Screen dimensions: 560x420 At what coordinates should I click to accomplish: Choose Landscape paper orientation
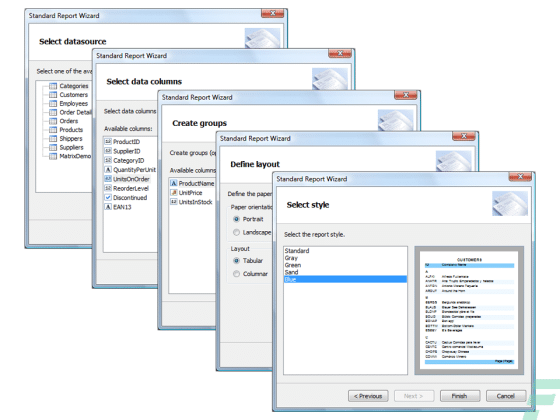(236, 232)
